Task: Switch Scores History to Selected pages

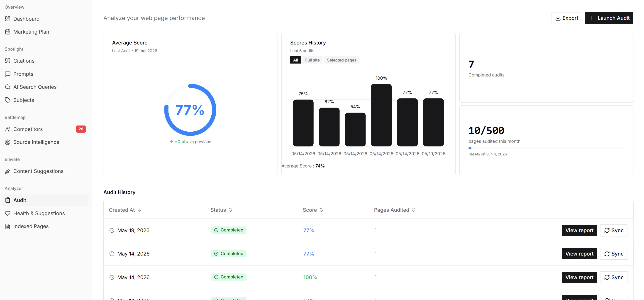Action: coord(342,60)
